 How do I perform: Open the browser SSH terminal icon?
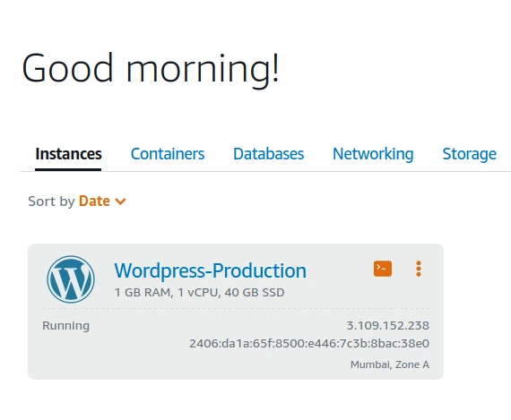[x=383, y=269]
